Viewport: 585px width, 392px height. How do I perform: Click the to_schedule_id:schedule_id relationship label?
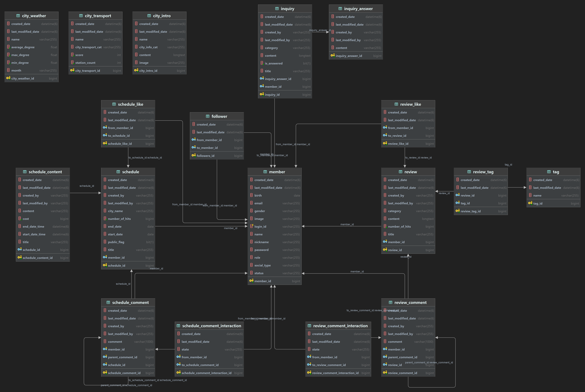click(145, 158)
